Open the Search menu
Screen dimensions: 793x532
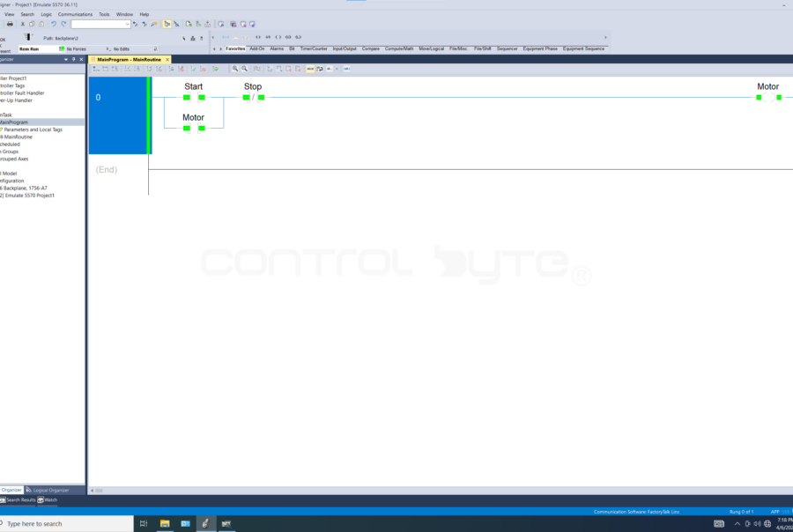(27, 14)
